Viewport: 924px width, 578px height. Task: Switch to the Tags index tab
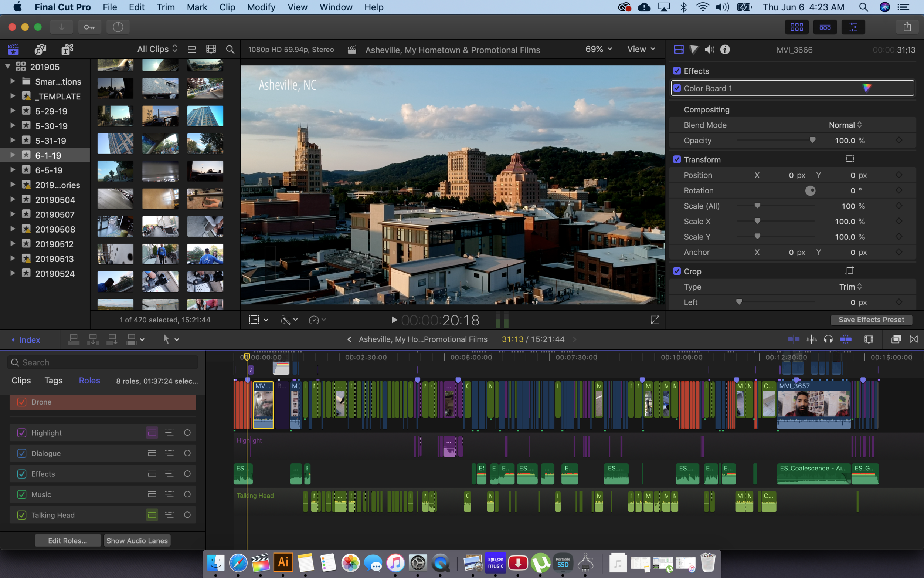click(54, 381)
